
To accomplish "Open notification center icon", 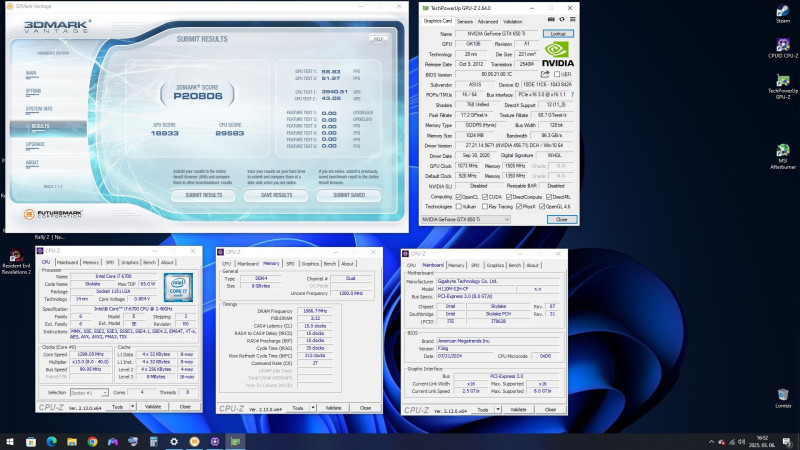I will click(788, 442).
